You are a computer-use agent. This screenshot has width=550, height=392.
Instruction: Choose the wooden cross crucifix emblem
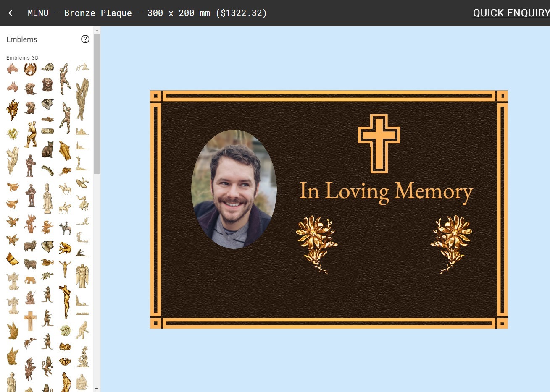(30, 321)
